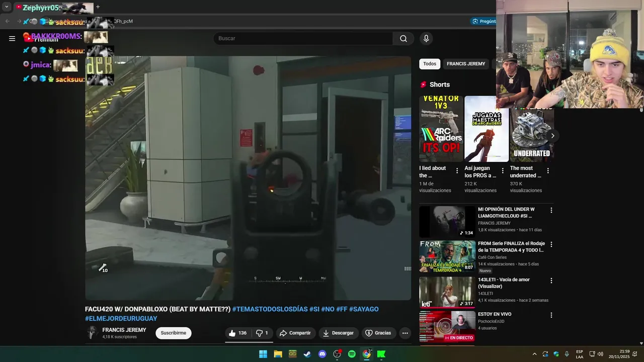Open hashtag #TEMASTODOSLOSDÍAS

(x=270, y=309)
